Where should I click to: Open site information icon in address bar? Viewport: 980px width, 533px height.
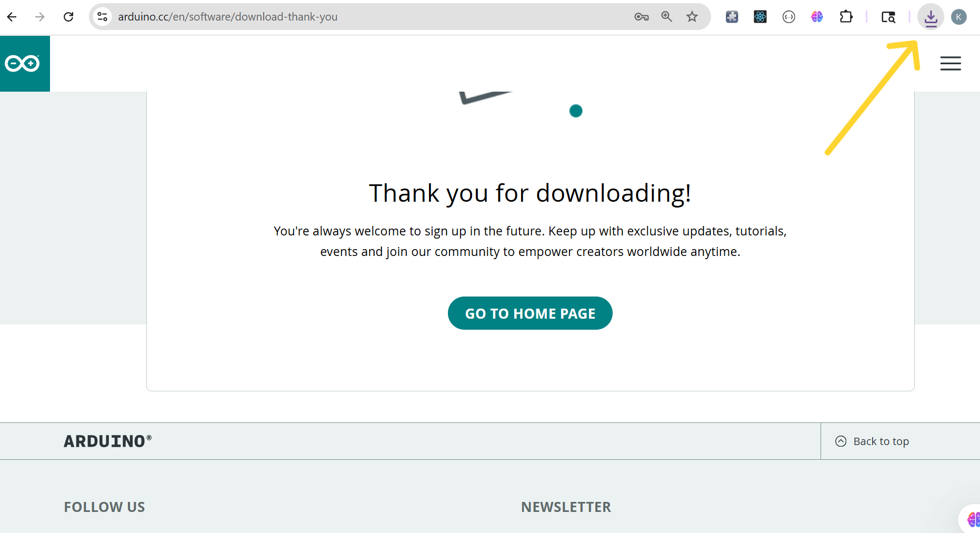point(103,17)
